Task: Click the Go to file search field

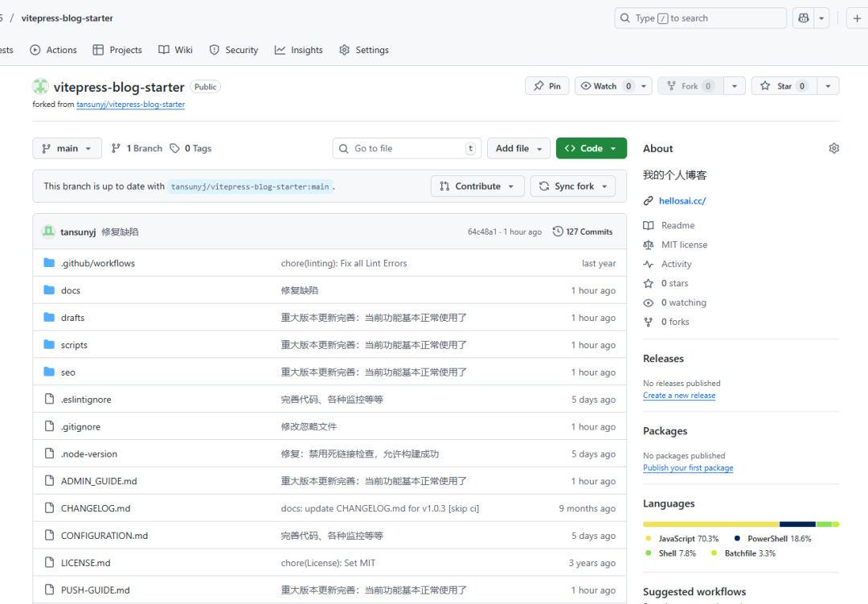Action: (406, 149)
